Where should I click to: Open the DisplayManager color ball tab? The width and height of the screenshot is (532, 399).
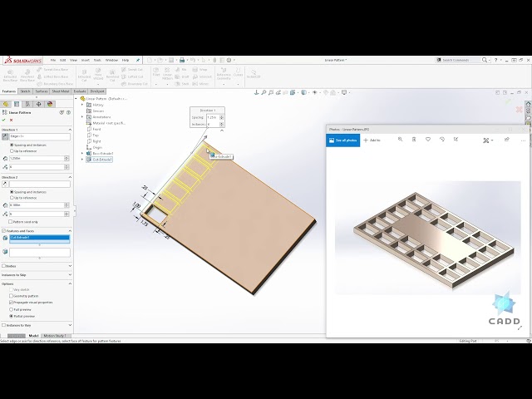tap(50, 104)
